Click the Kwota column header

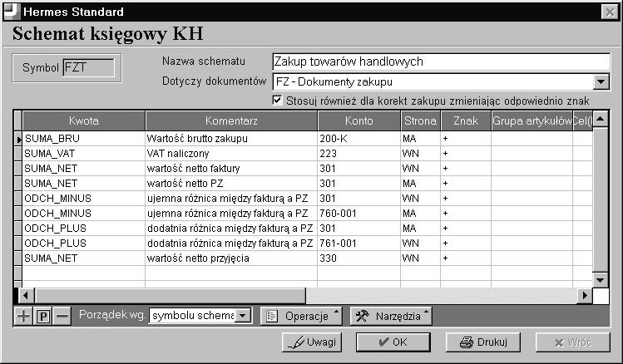pyautogui.click(x=84, y=121)
